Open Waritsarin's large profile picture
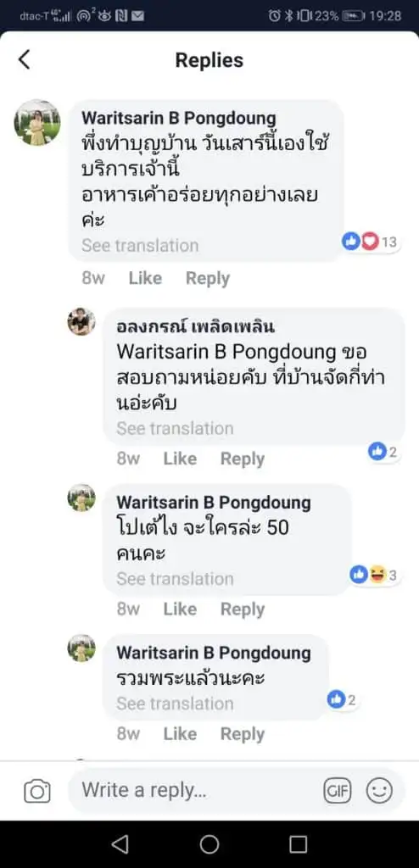 (37, 123)
